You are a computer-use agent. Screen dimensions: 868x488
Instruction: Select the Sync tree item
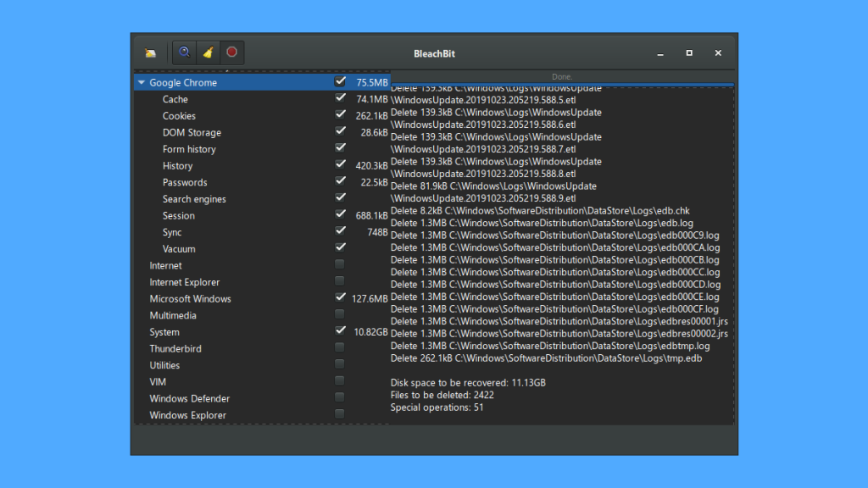tap(171, 232)
